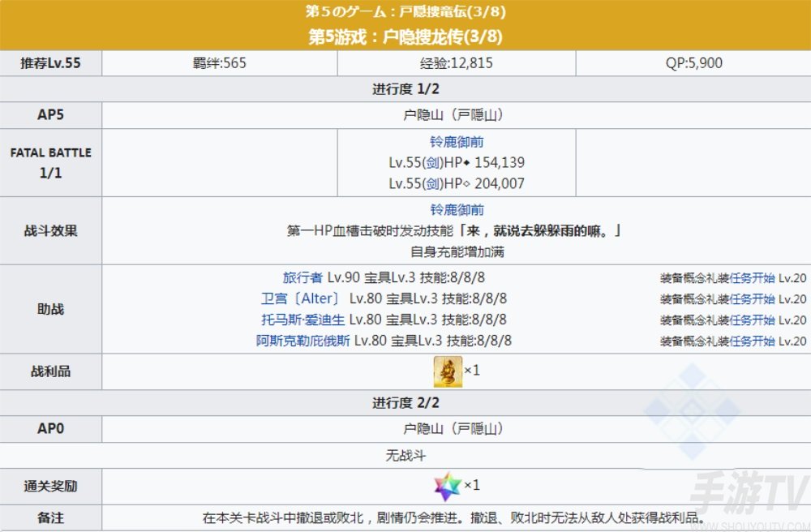Click 剑 class link beside HP 204,007
This screenshot has width=811, height=532.
tap(432, 183)
